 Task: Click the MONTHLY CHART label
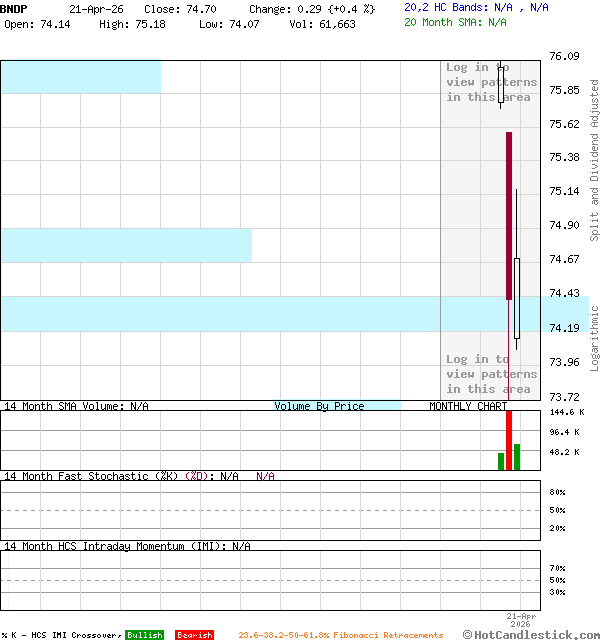click(468, 406)
